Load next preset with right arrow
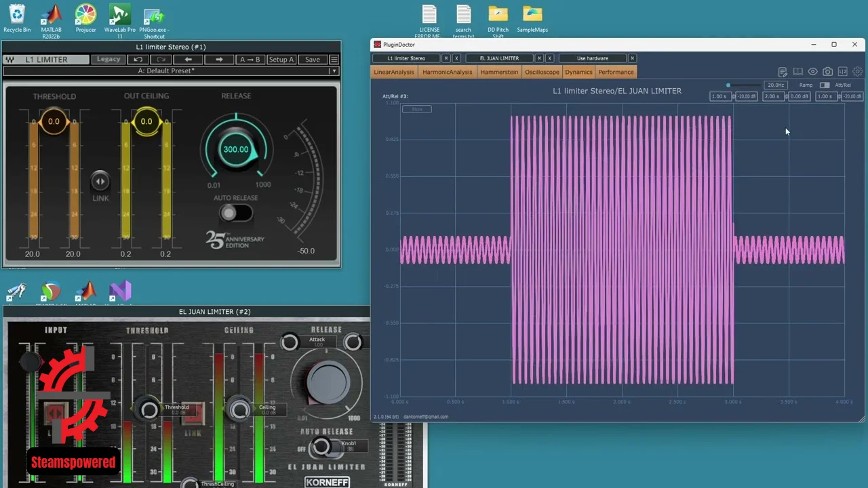 tap(219, 60)
